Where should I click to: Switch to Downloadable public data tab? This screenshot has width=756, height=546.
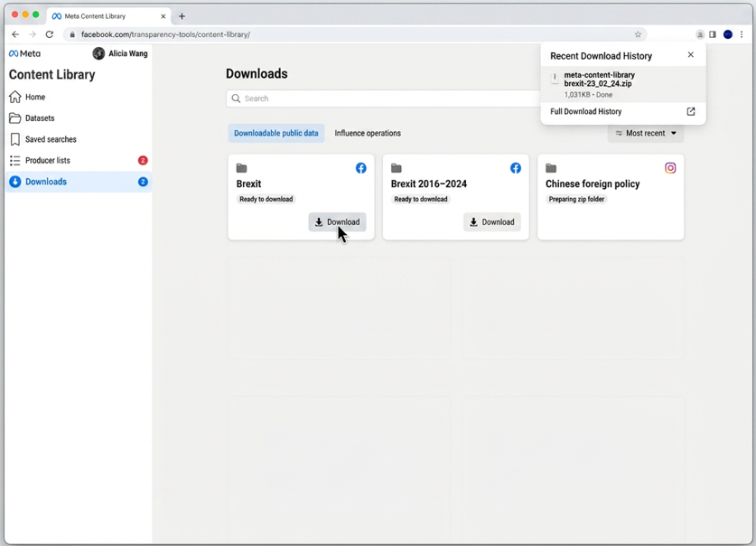click(276, 133)
